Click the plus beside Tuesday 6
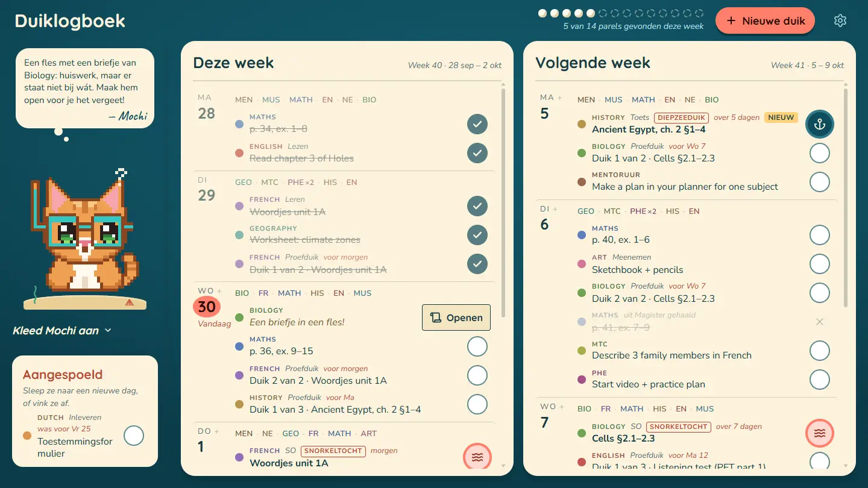This screenshot has height=488, width=868. coord(555,209)
